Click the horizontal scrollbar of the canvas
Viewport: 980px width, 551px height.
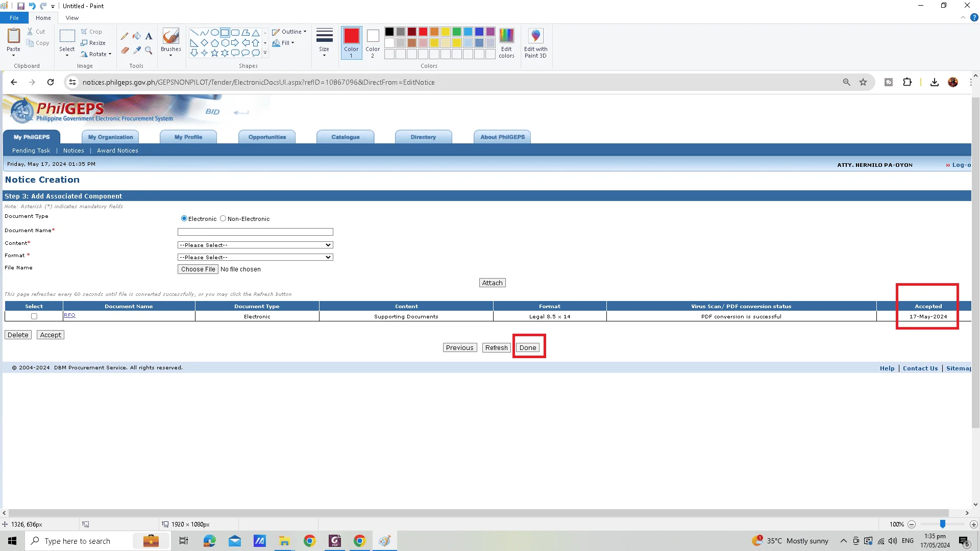[x=479, y=513]
